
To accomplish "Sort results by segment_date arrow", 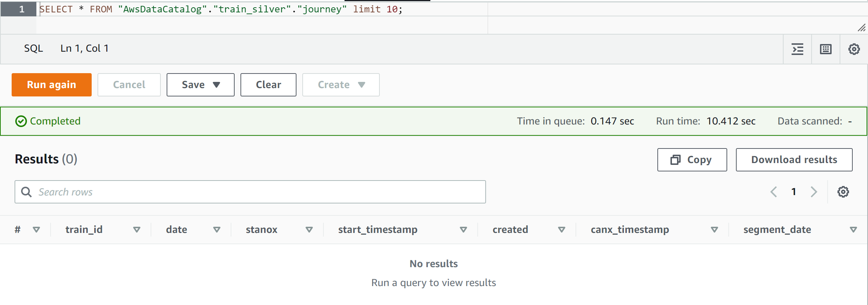I will pos(853,230).
